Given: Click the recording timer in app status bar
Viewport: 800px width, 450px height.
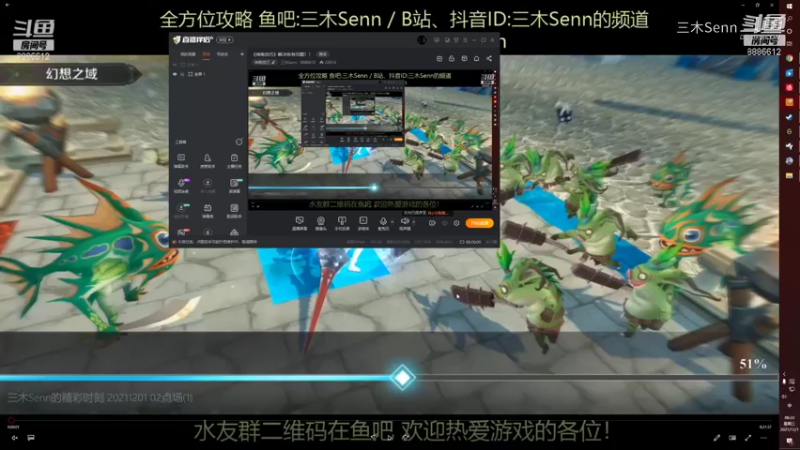Looking at the screenshot, I should 470,242.
